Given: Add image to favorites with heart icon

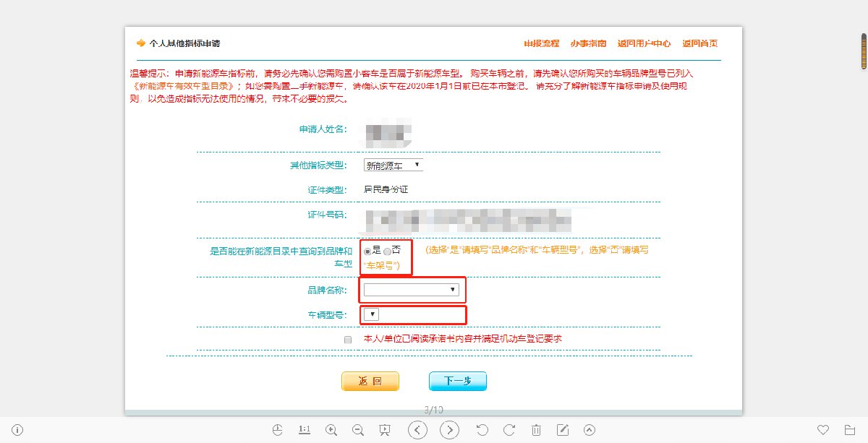Looking at the screenshot, I should (x=822, y=430).
